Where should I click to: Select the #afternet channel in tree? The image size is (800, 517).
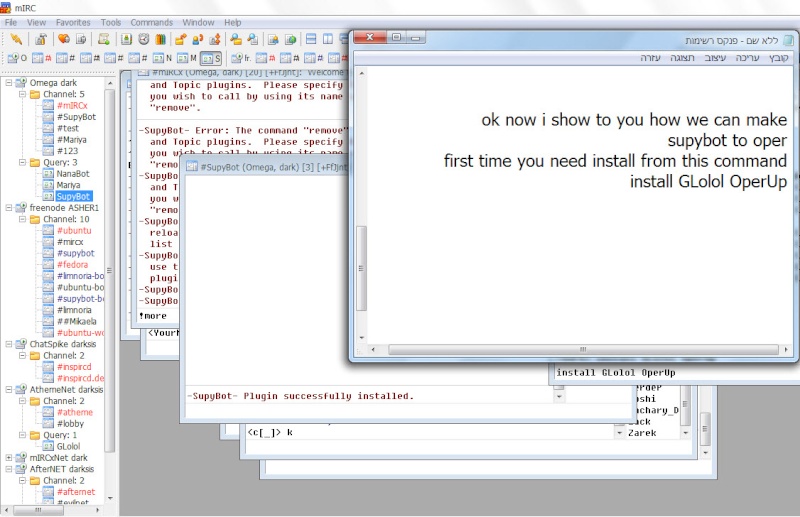76,492
